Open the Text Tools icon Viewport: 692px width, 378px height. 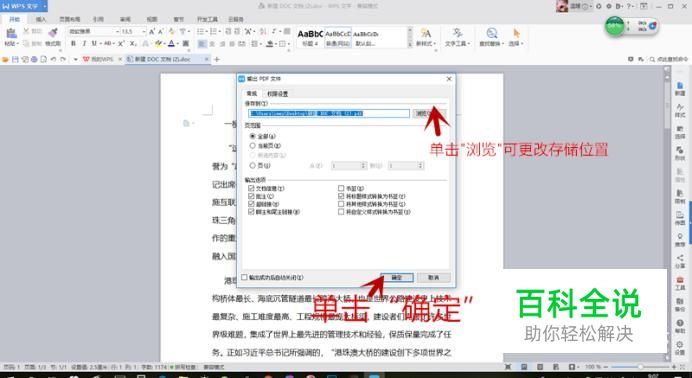457,33
